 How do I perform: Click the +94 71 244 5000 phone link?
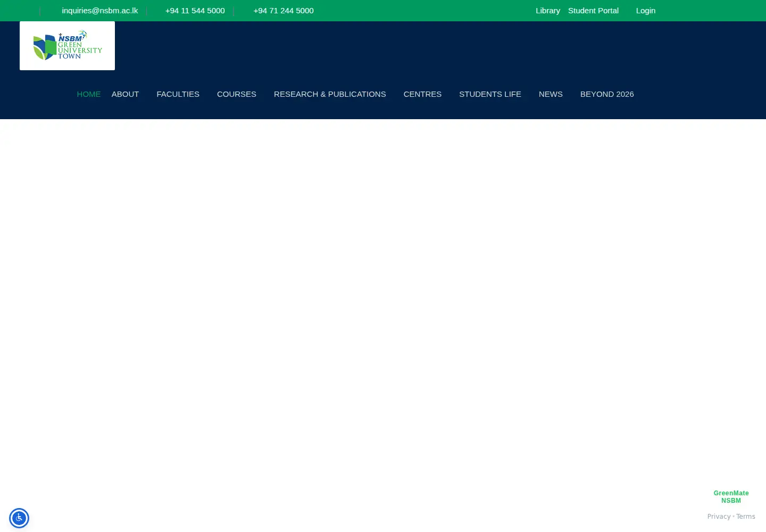click(284, 11)
